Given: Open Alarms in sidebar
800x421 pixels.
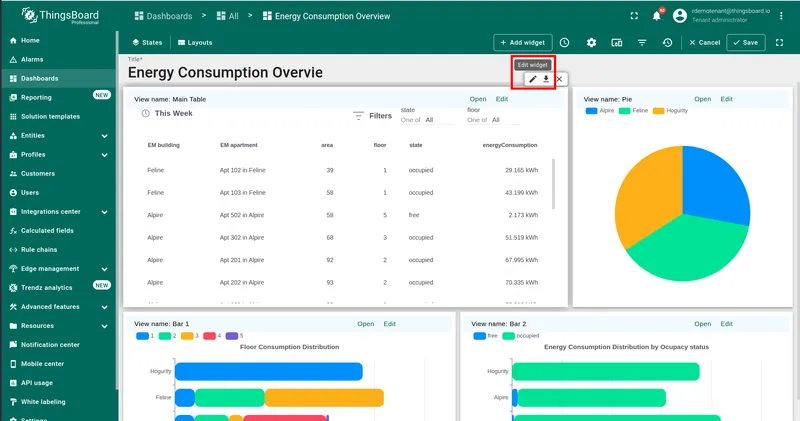Looking at the screenshot, I should click(59, 60).
